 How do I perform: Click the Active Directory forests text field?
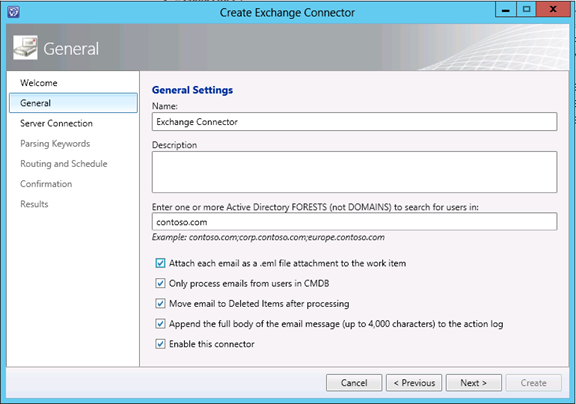coord(354,222)
